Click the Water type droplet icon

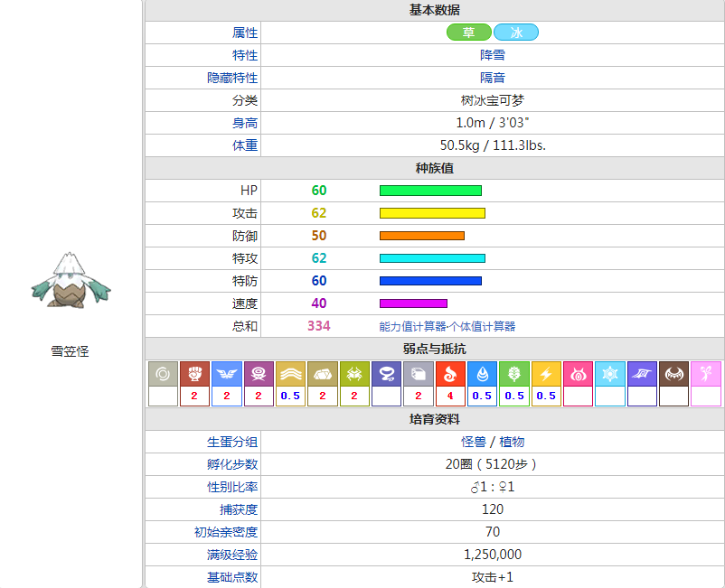[482, 374]
